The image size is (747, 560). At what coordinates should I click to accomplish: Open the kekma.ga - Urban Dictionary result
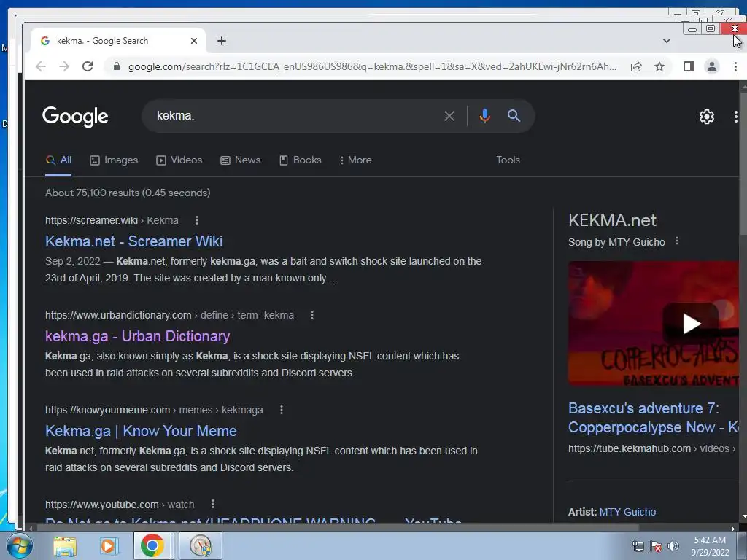tap(137, 336)
